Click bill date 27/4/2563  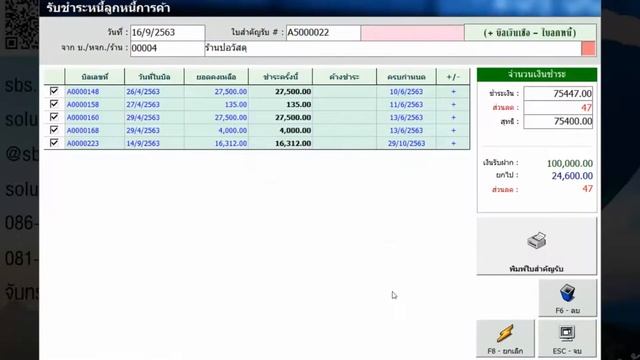(143, 104)
